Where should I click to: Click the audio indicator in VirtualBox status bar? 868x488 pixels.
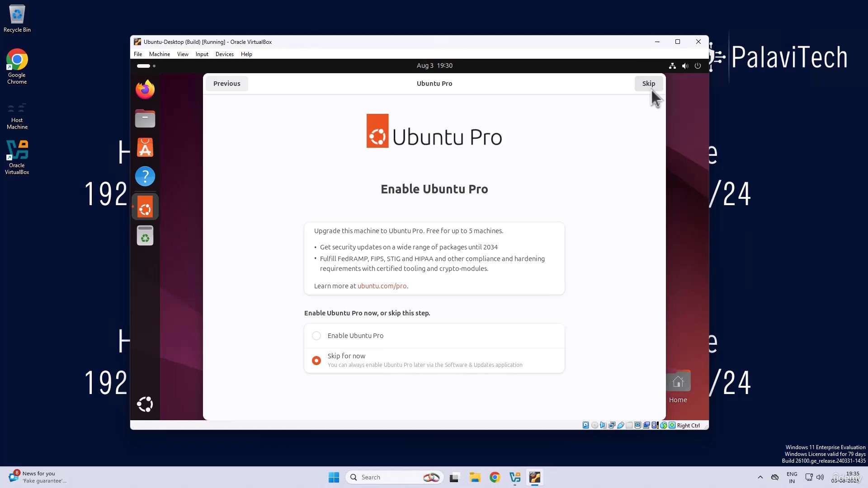(603, 425)
